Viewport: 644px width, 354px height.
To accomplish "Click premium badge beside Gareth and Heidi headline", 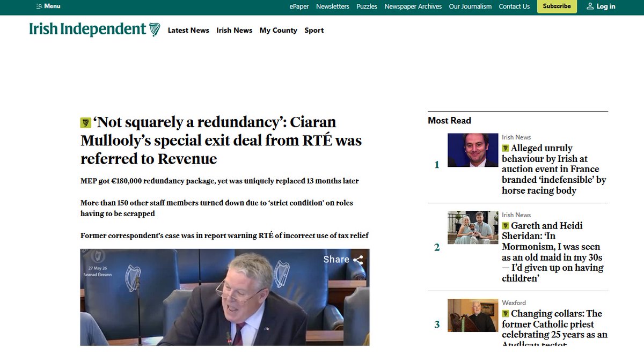I will pos(506,226).
